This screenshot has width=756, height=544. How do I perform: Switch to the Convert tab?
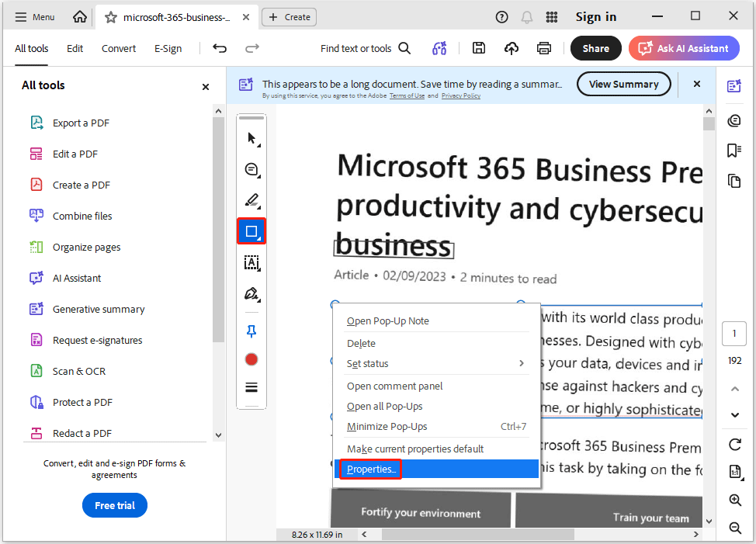tap(119, 49)
